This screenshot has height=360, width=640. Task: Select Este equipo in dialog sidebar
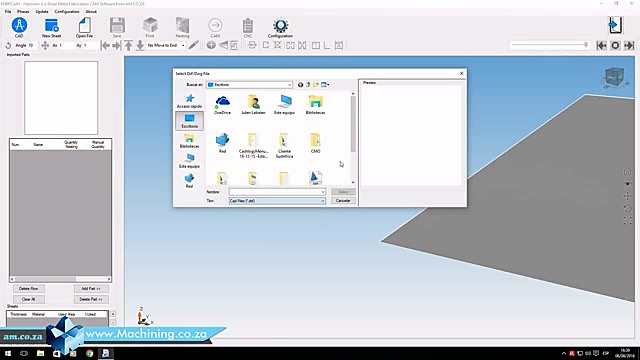(189, 161)
